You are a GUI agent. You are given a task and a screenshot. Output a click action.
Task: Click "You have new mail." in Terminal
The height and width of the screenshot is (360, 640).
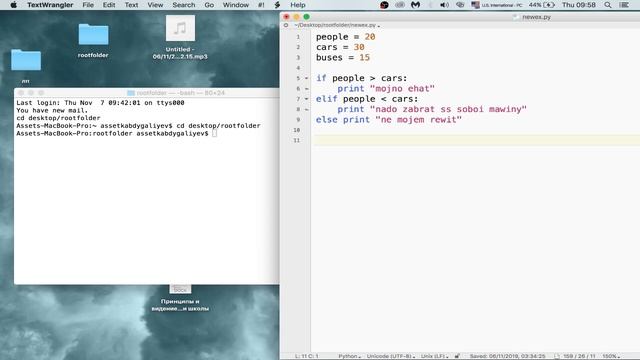tap(52, 111)
